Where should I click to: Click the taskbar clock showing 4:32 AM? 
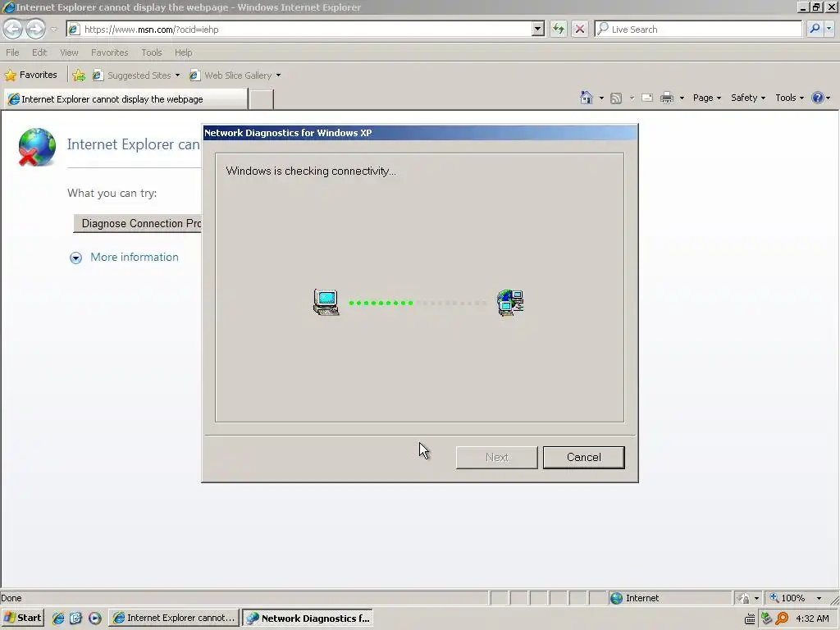point(812,619)
